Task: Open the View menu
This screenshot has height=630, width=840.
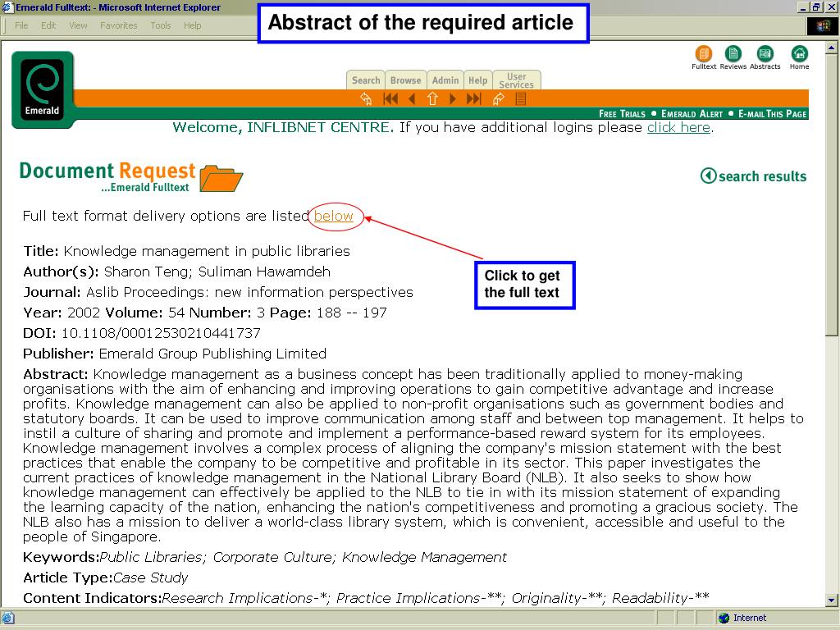Action: [x=78, y=25]
